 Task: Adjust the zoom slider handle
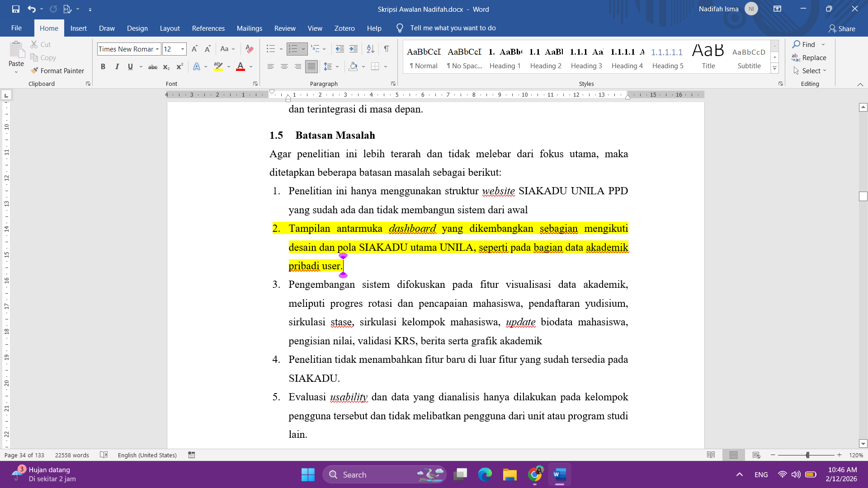(807, 455)
